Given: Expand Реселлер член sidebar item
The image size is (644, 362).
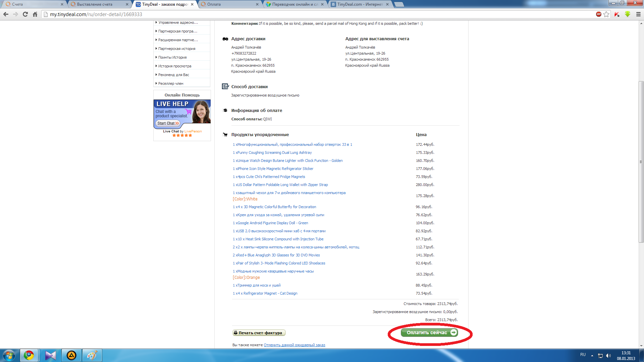Looking at the screenshot, I should tap(170, 83).
